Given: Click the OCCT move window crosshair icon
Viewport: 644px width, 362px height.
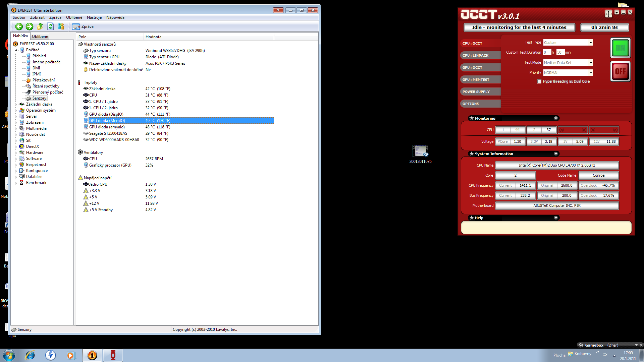Looking at the screenshot, I should point(608,14).
